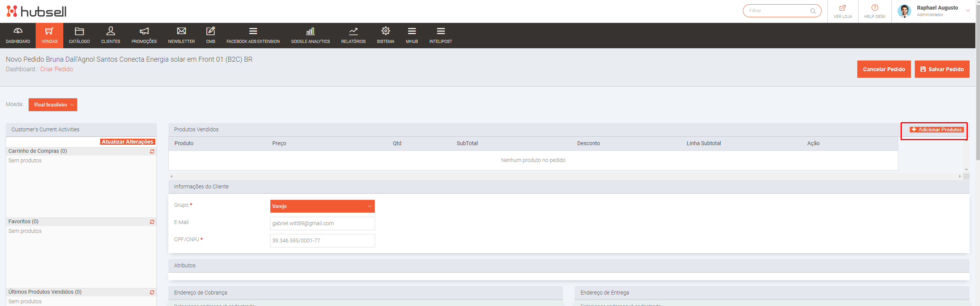Open the Catálogo folder icon
This screenshot has height=306, width=980.
point(79,31)
